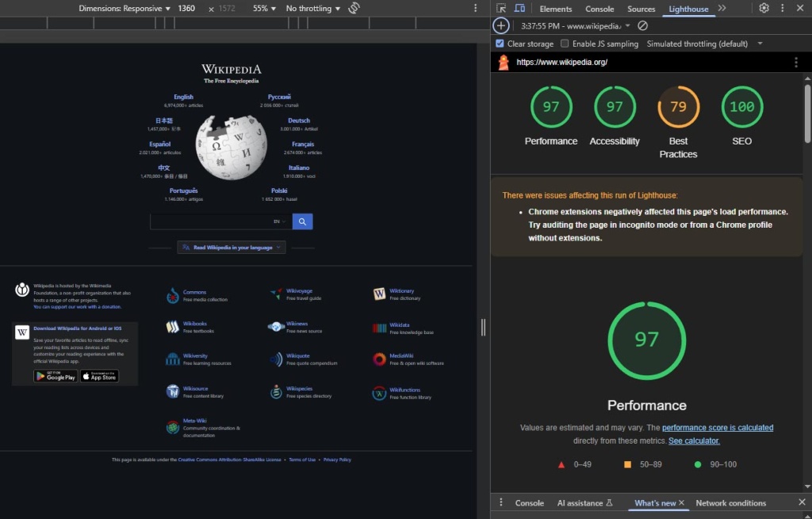
Task: Clear all Lighthouse reports icon
Action: point(642,26)
